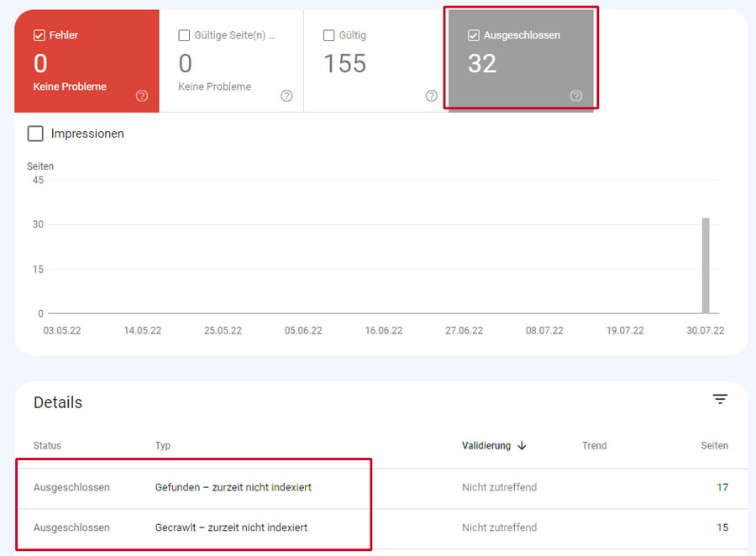Viewport: 756px width, 556px height.
Task: Click the y-axis value 30
Action: pos(38,224)
